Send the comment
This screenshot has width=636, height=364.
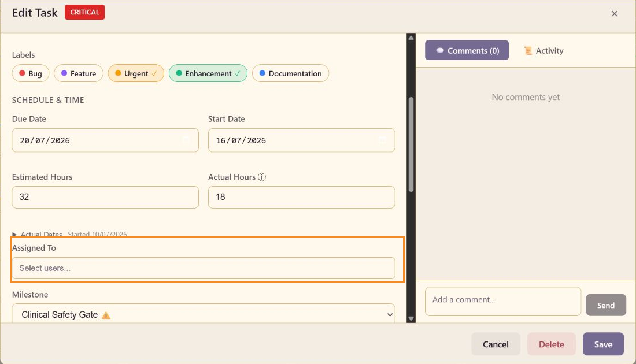point(605,305)
